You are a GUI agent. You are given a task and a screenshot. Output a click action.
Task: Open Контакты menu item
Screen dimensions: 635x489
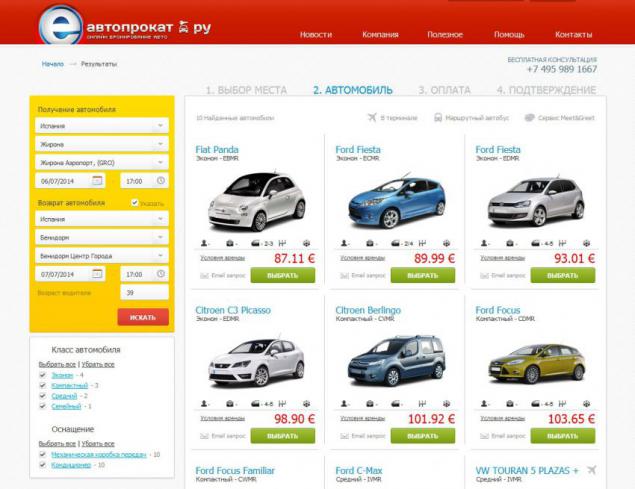click(573, 34)
